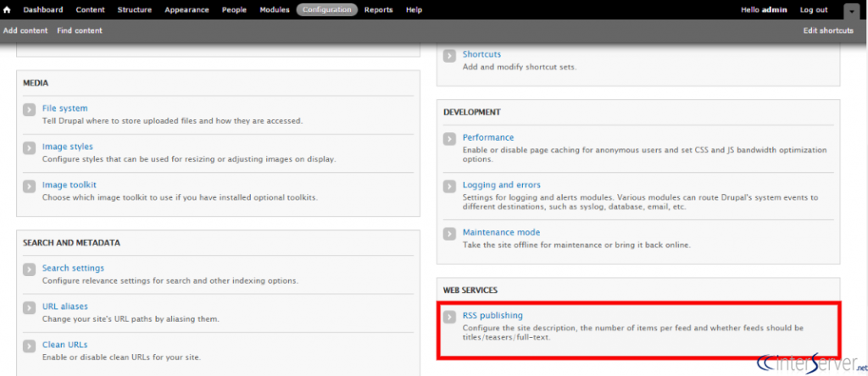Click arrow icon beside Clean URLs
This screenshot has height=376, width=868.
click(30, 346)
